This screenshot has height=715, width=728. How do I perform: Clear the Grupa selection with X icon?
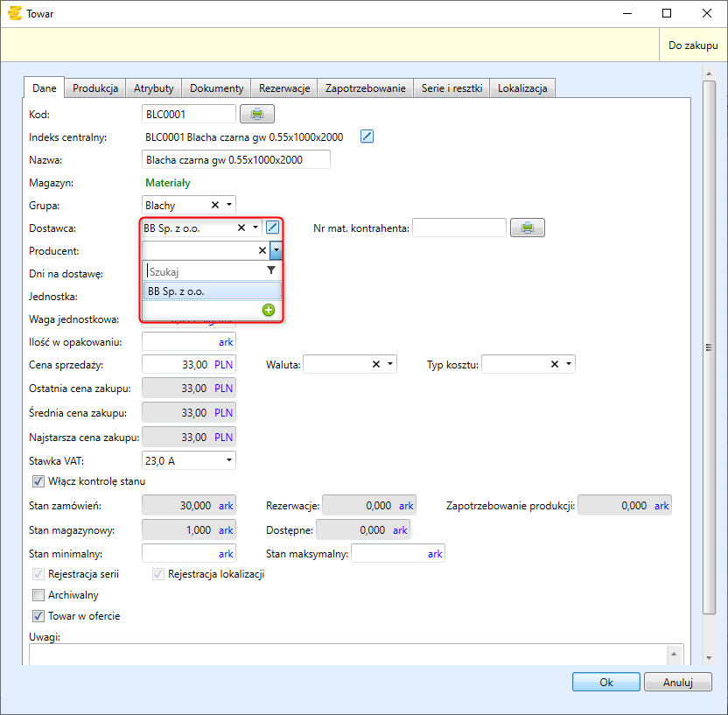point(215,205)
